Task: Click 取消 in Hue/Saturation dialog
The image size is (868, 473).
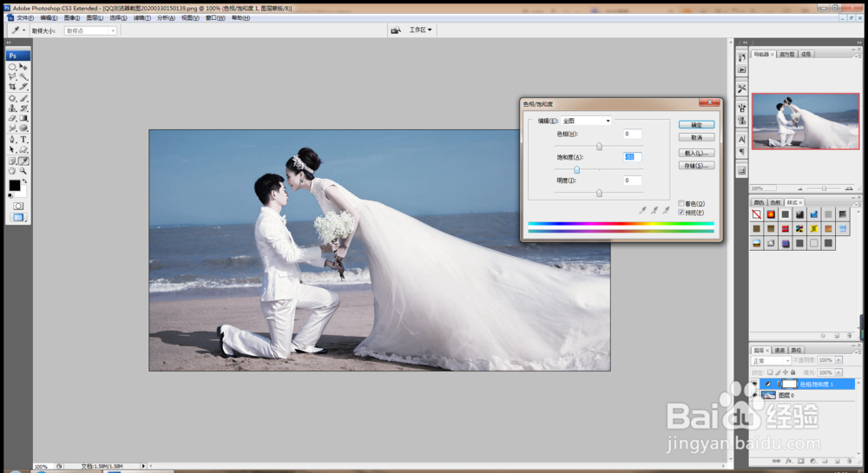Action: coord(696,137)
